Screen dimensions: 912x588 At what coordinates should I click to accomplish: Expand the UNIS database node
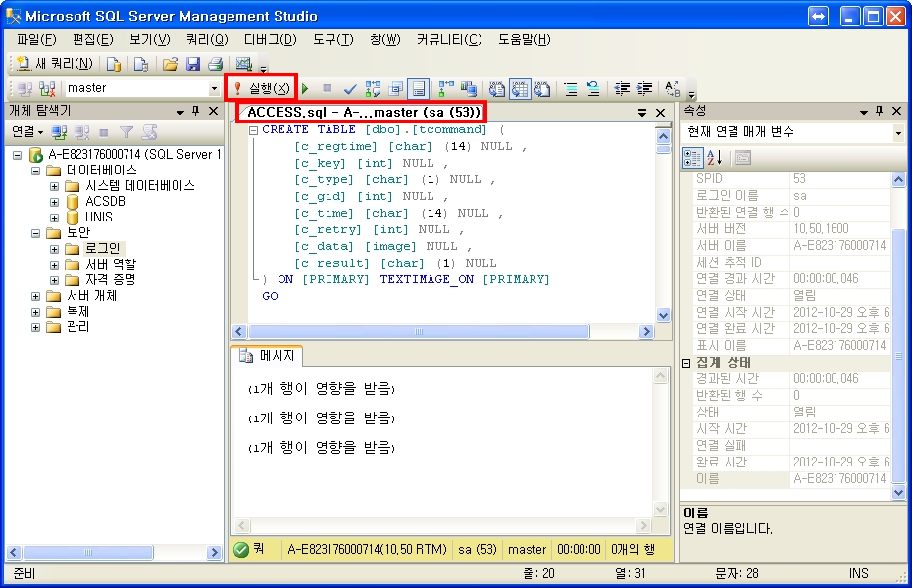(x=54, y=218)
